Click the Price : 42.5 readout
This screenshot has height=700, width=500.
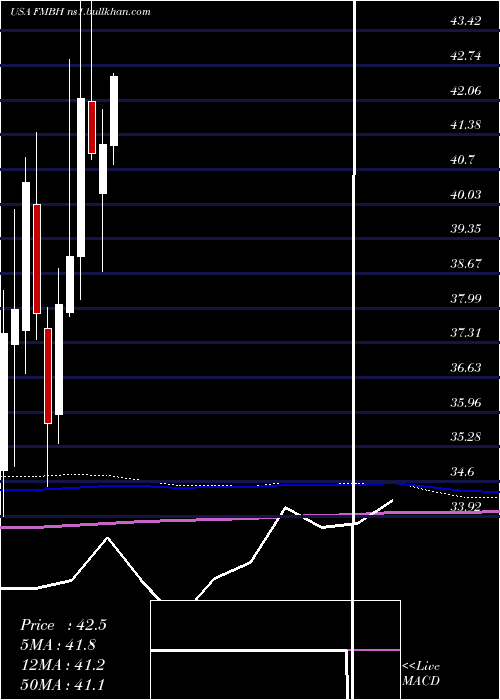[63, 625]
